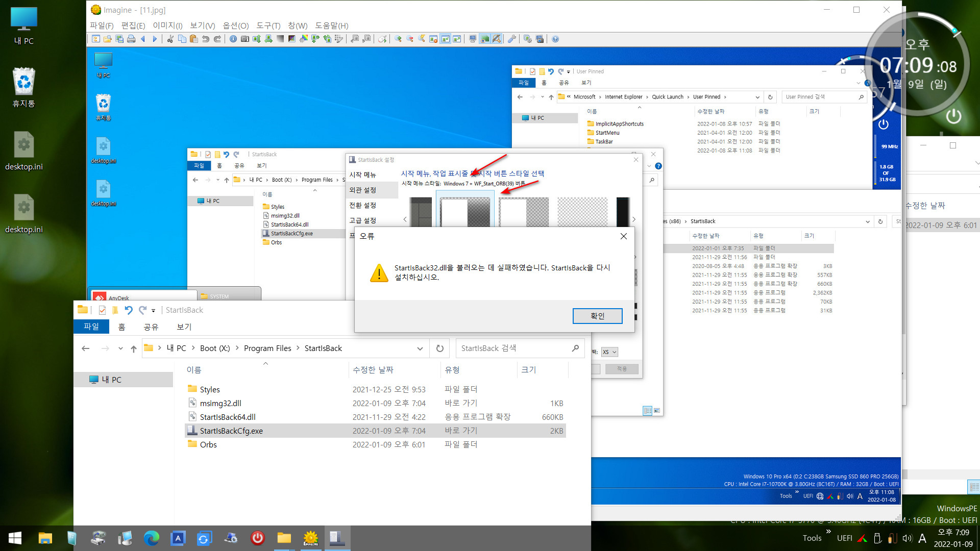Confirm the error dialog with 확인

coord(597,316)
